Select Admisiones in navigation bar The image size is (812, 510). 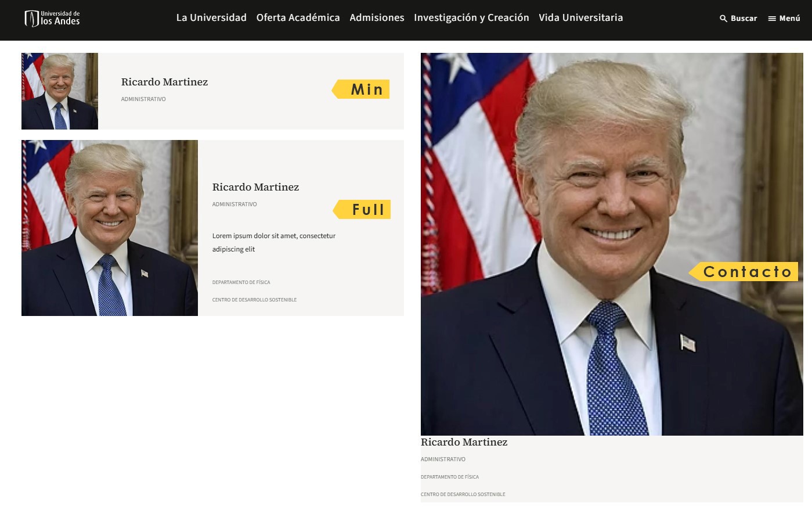coord(377,17)
